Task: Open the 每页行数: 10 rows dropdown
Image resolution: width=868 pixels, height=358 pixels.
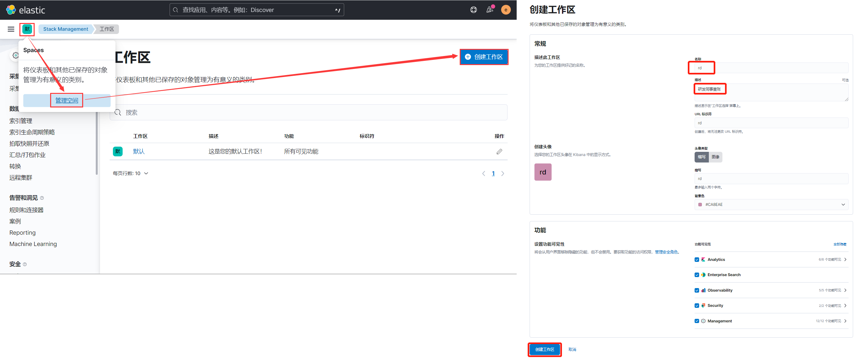Action: click(130, 173)
